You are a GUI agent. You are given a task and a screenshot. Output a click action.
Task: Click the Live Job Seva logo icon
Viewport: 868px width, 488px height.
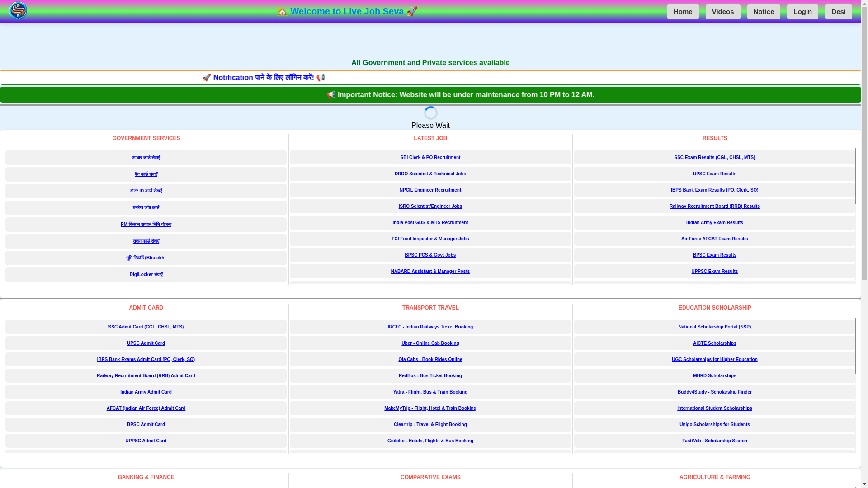[x=18, y=11]
